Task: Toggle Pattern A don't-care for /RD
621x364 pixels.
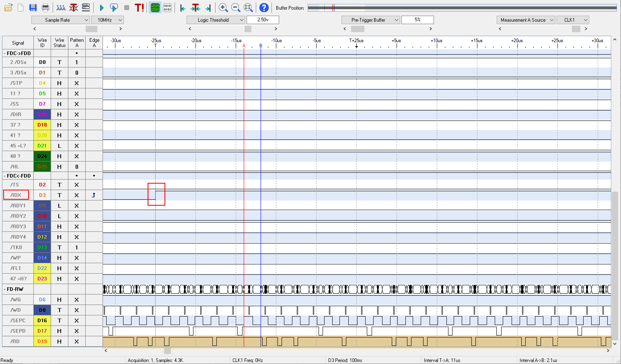Action: point(76,341)
